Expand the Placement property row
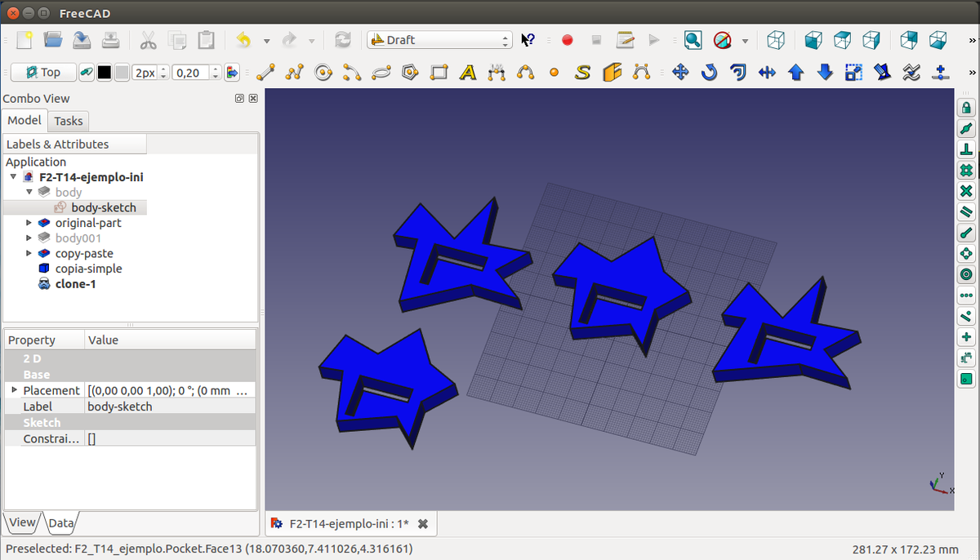 (14, 390)
